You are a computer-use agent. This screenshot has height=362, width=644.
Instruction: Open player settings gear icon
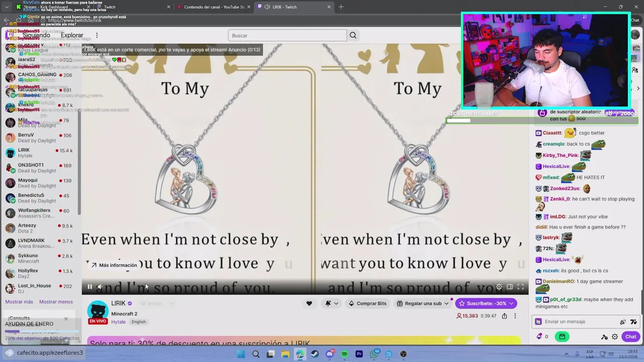coord(499,287)
